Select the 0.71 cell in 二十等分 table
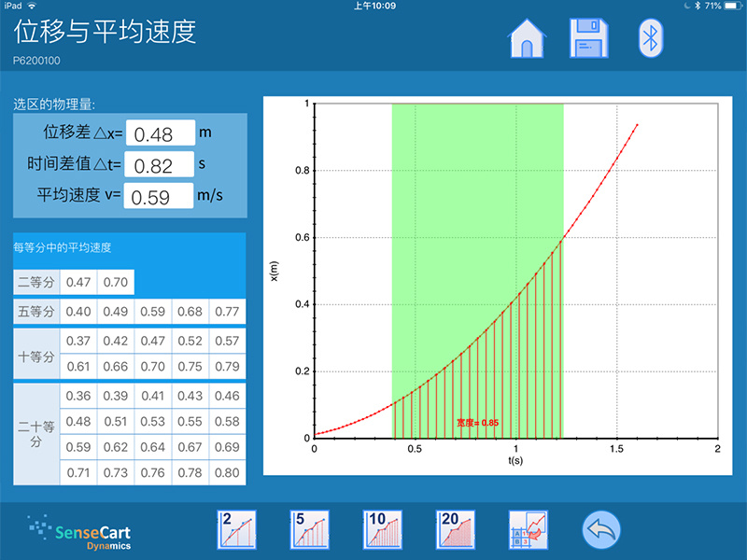 [78, 473]
